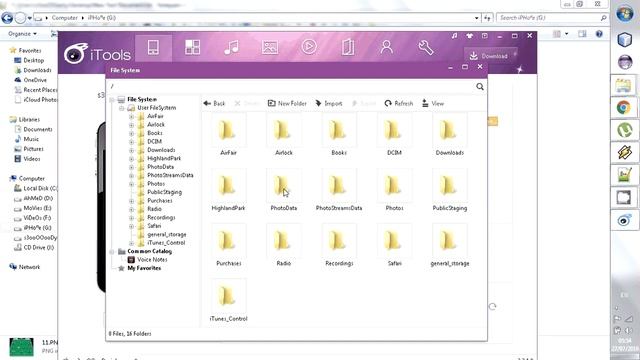Open the Organize menu in Explorer
The width and height of the screenshot is (640, 360).
coord(22,34)
